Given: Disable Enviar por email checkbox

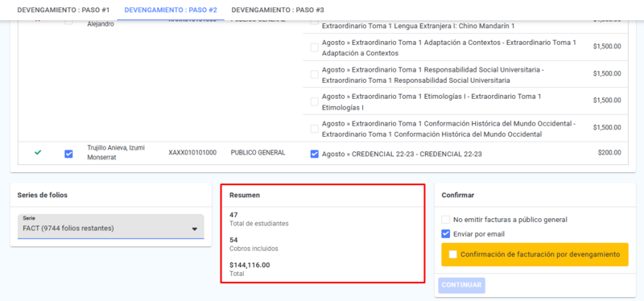Looking at the screenshot, I should [x=446, y=233].
